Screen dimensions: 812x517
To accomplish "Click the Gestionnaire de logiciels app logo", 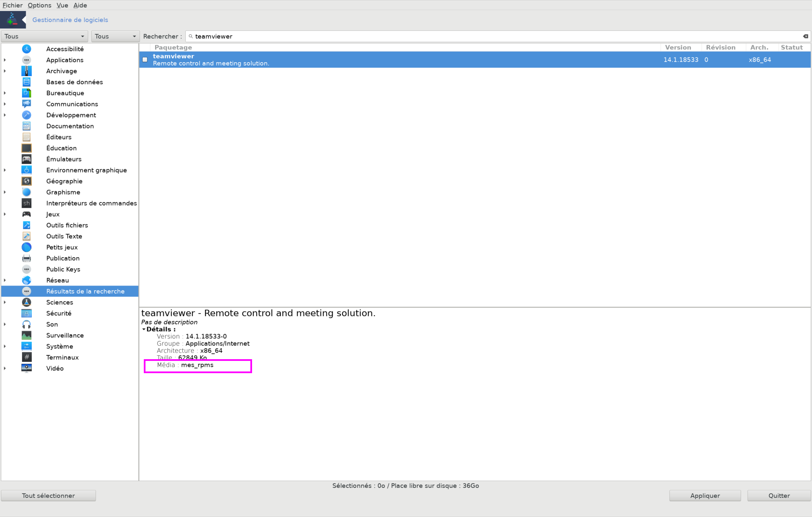I will point(12,19).
